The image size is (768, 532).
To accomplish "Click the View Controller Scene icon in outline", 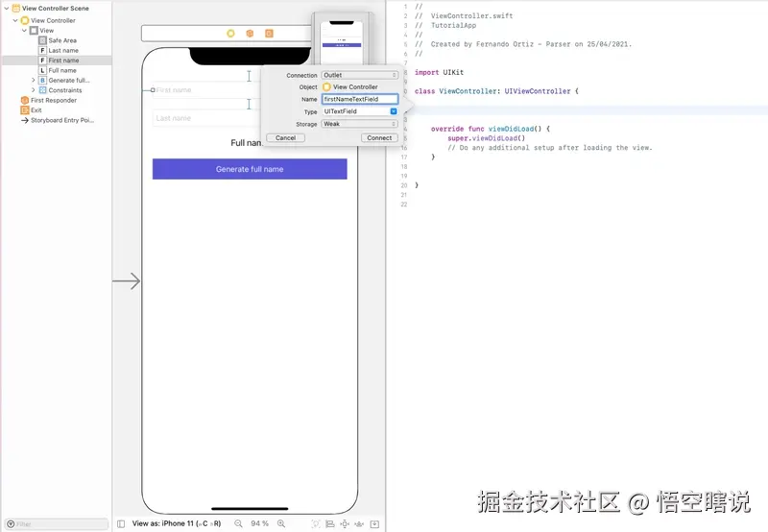I will pyautogui.click(x=16, y=8).
